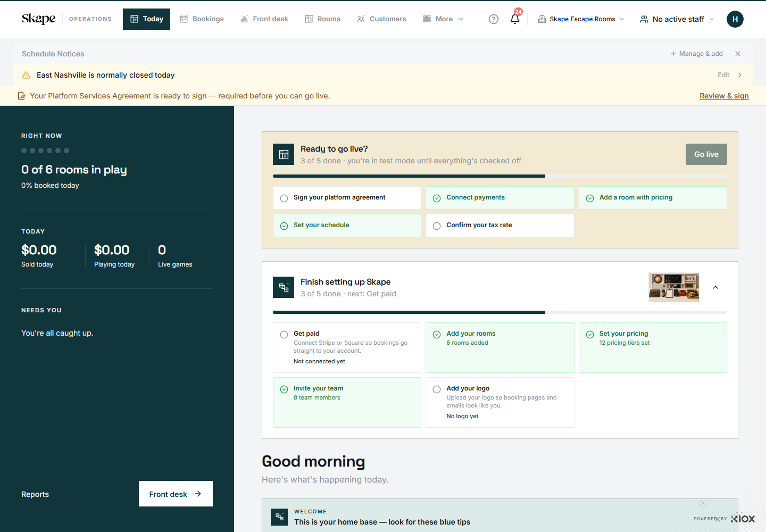This screenshot has width=766, height=532.
Task: Click the Finish setting up Skape icon
Action: (284, 287)
